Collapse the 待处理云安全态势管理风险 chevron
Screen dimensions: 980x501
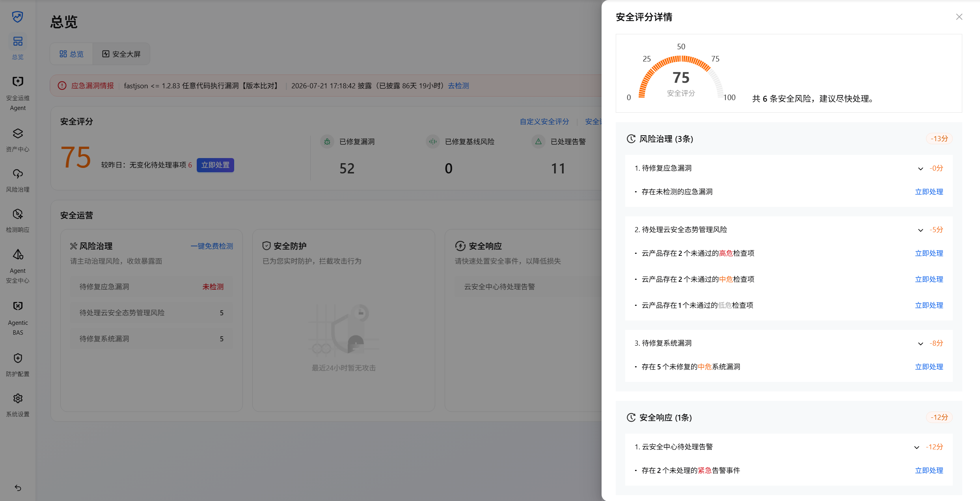(x=920, y=230)
